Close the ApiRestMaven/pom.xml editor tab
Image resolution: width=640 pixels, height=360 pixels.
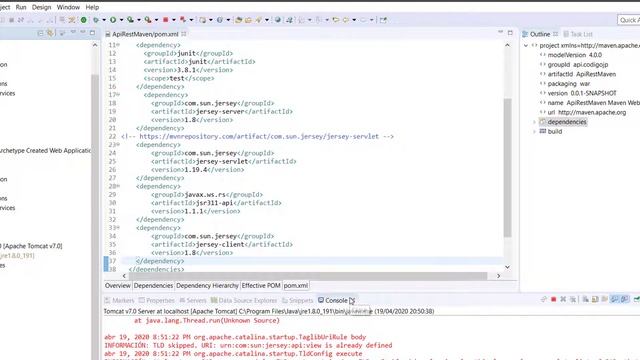(x=184, y=34)
